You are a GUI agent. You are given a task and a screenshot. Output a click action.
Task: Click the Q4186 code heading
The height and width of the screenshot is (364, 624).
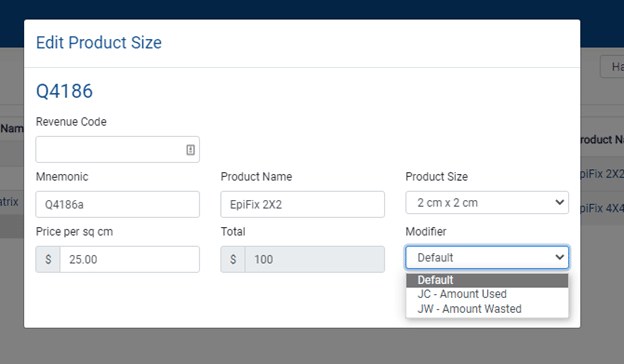[64, 91]
